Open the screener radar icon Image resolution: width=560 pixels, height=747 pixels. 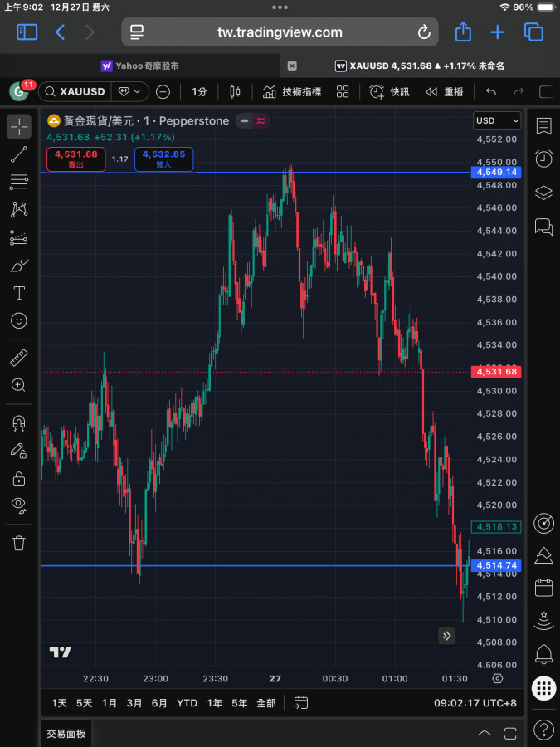[x=543, y=523]
